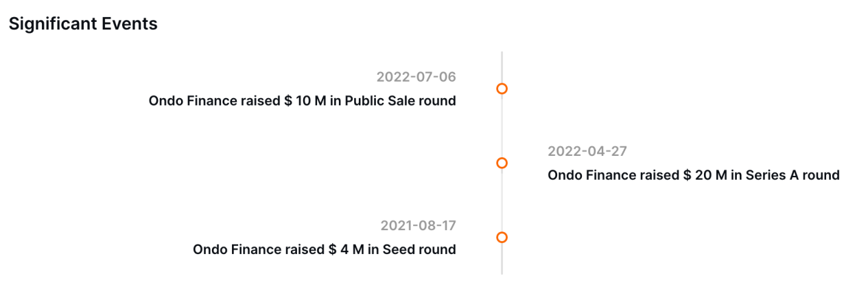Click the "$ 20 M" amount text

pos(705,175)
